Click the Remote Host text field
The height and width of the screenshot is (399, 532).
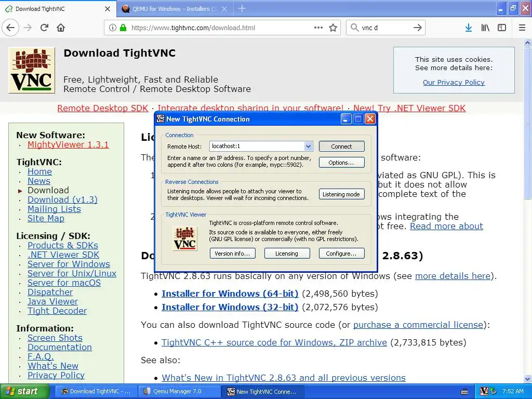click(x=257, y=146)
